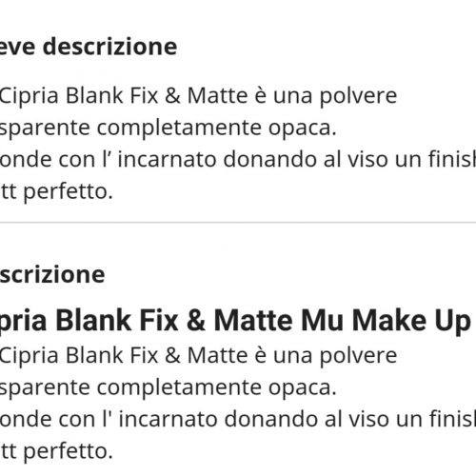The width and height of the screenshot is (476, 476).
Task: Click 'perfetto.' ending the short description
Action: [x=69, y=191]
